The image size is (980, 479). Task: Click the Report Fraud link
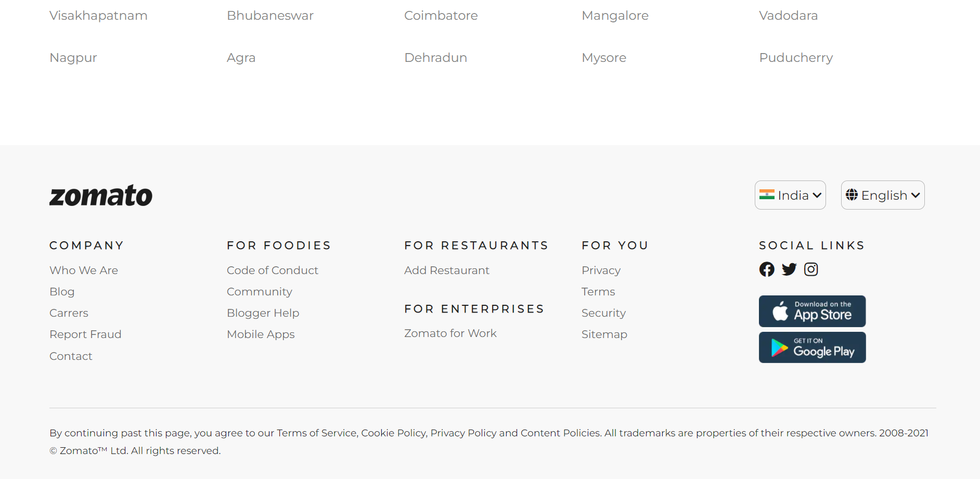pyautogui.click(x=86, y=334)
